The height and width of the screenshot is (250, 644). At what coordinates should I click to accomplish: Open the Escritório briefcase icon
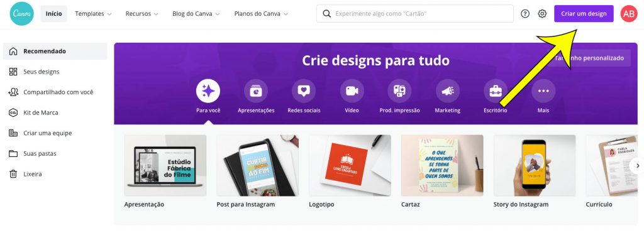[496, 91]
